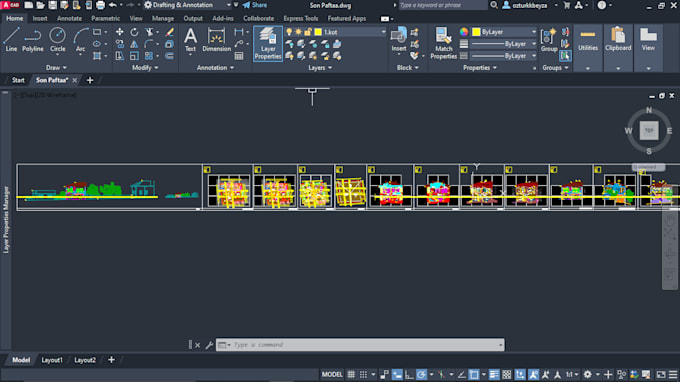This screenshot has height=382, width=680.
Task: Open the Insert block tool
Action: pyautogui.click(x=399, y=40)
